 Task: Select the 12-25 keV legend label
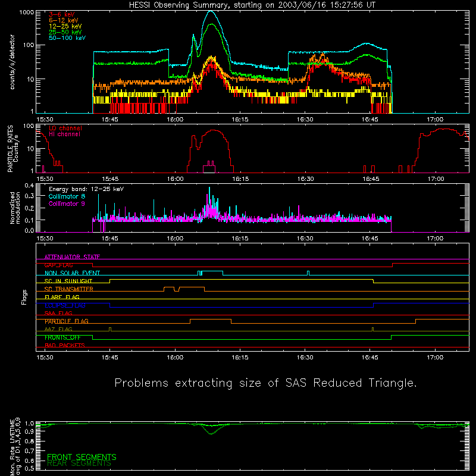pos(65,26)
